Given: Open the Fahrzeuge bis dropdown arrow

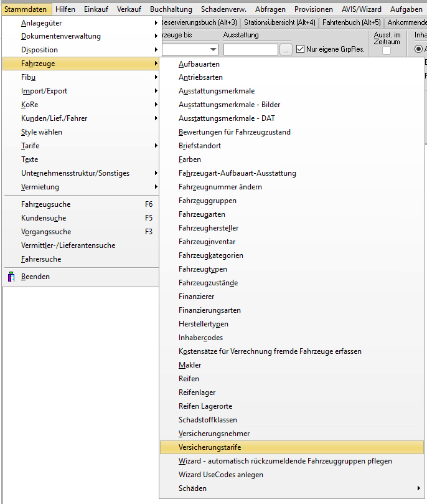Looking at the screenshot, I should click(x=213, y=50).
